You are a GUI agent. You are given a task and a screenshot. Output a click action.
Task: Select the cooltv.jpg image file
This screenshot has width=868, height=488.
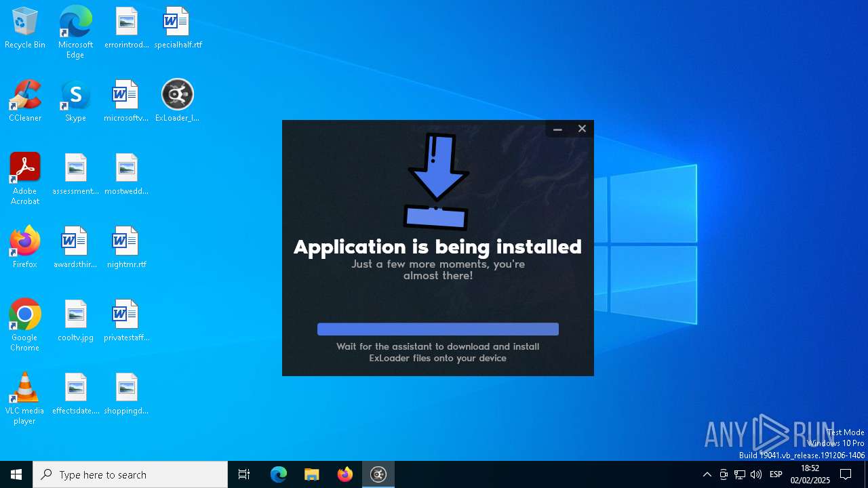tap(75, 321)
